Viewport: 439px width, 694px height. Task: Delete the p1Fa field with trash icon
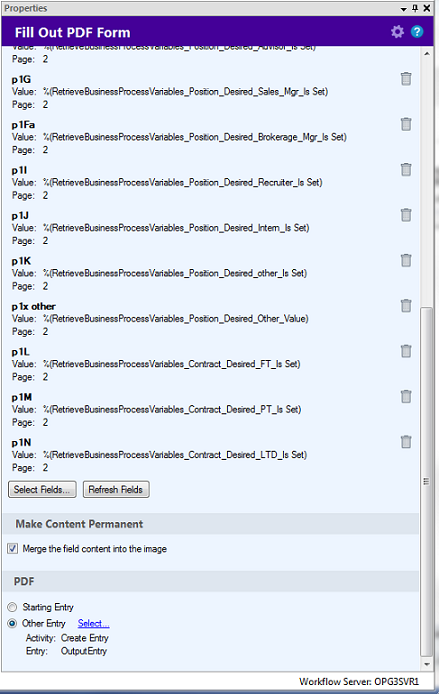click(406, 124)
